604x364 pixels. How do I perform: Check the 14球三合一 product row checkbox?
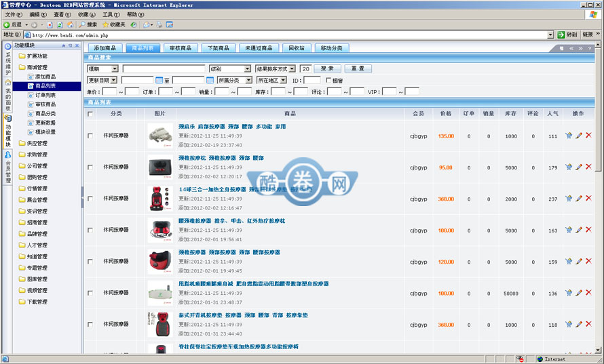[90, 199]
